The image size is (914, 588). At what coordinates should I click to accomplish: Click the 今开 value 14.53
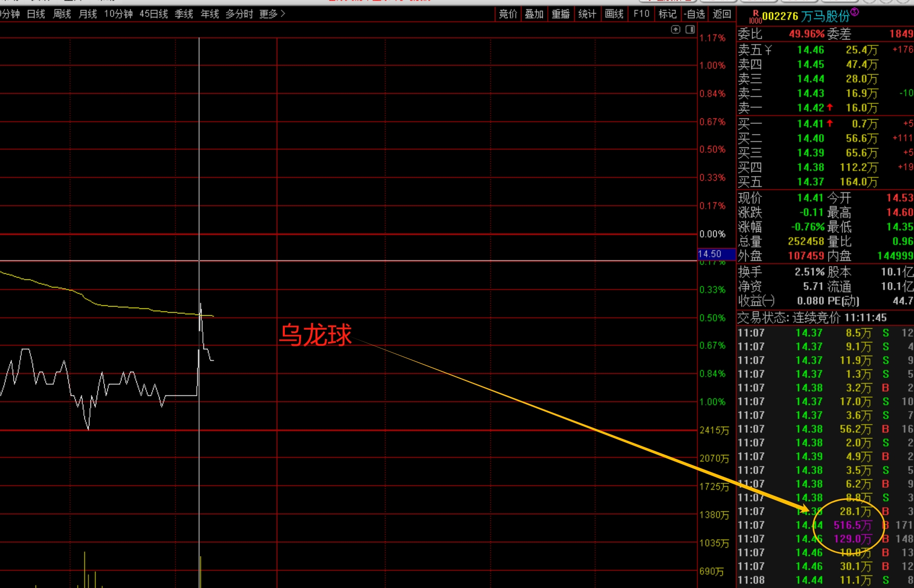[899, 198]
